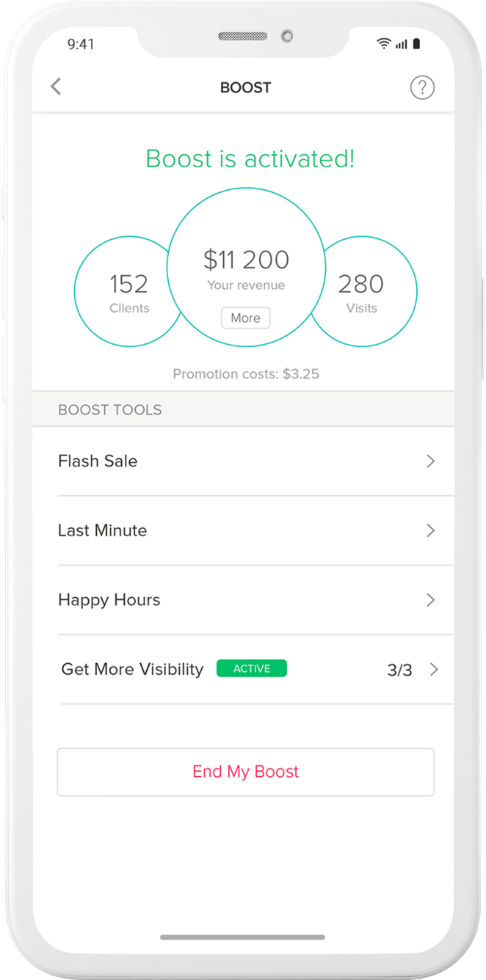Expand Happy Hours chevron arrow

431,600
